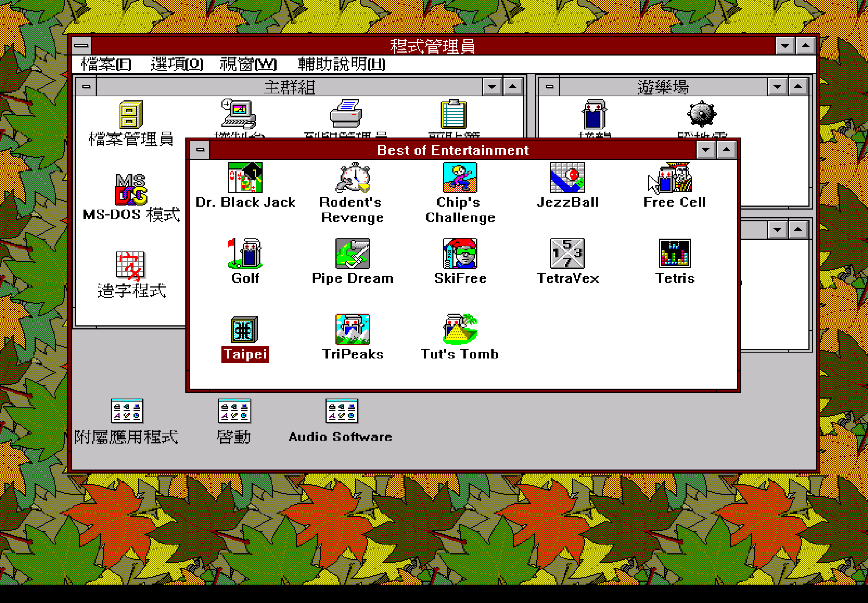Open the 選項(O) menu
This screenshot has width=868, height=603.
pos(177,64)
